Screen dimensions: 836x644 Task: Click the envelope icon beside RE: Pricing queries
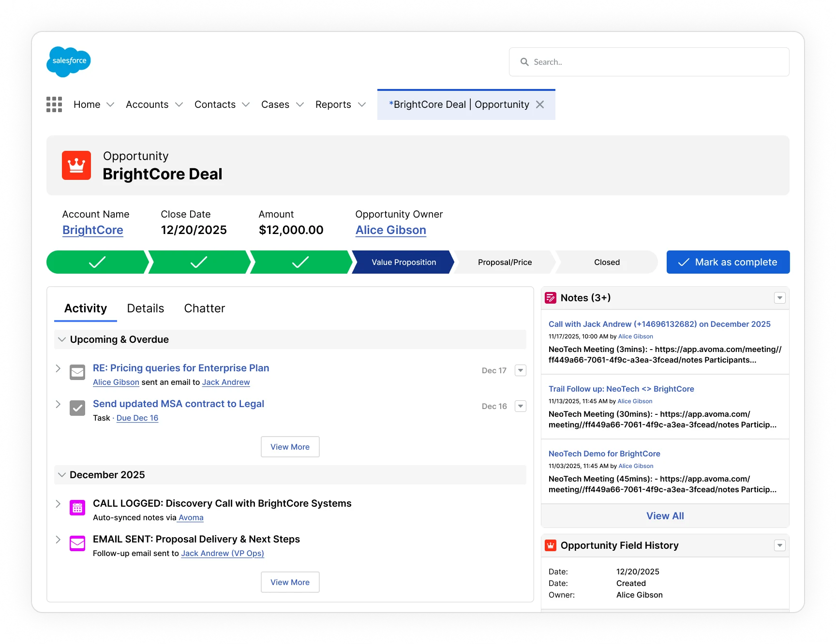coord(77,372)
